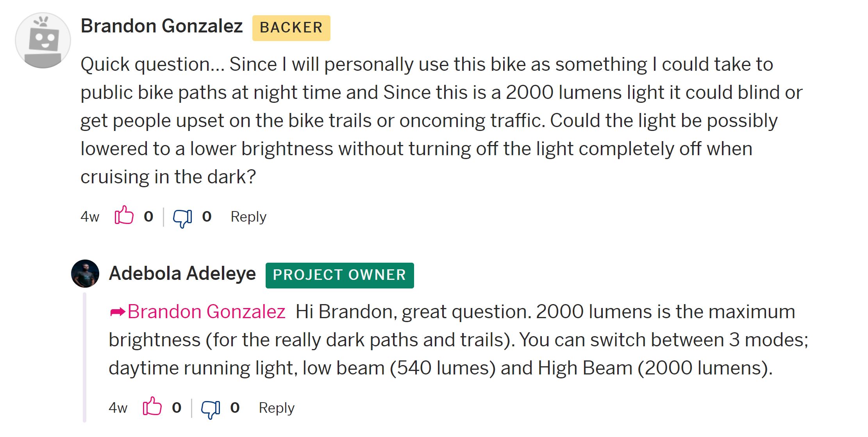Click the dislike count on Brandon's comment
The height and width of the screenshot is (437, 868).
(207, 217)
